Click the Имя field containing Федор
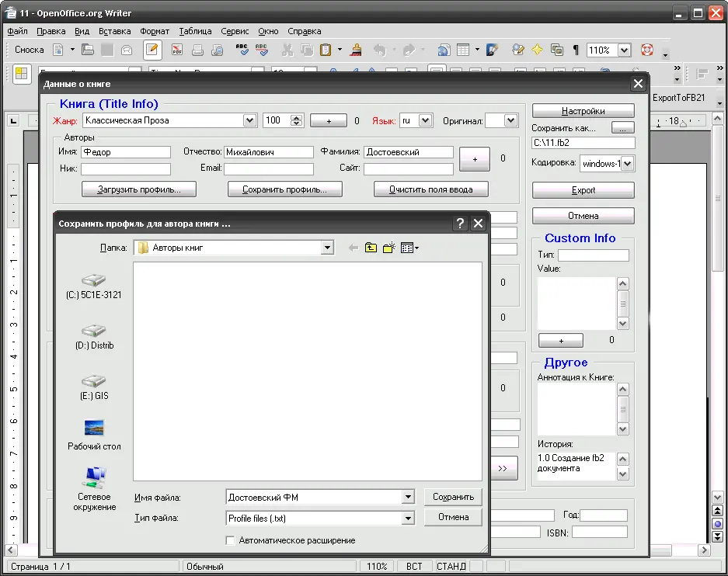The height and width of the screenshot is (576, 728). pos(126,152)
